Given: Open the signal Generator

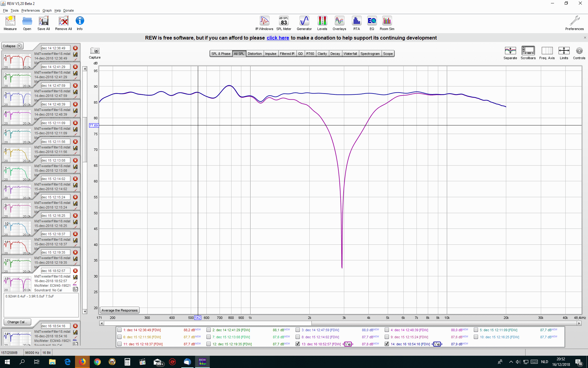Looking at the screenshot, I should pyautogui.click(x=304, y=23).
